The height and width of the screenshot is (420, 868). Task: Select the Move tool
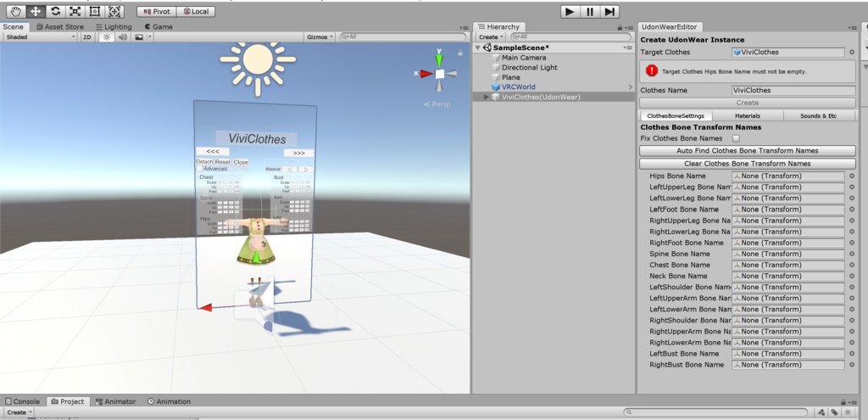tap(36, 11)
